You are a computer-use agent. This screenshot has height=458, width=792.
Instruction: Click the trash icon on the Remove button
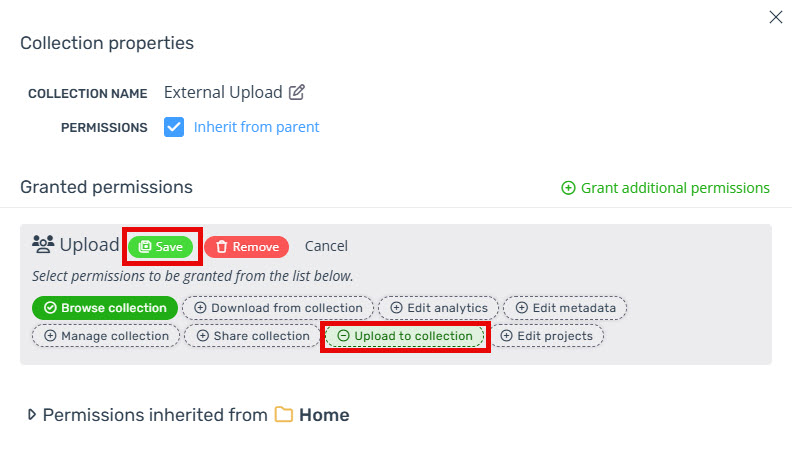221,246
